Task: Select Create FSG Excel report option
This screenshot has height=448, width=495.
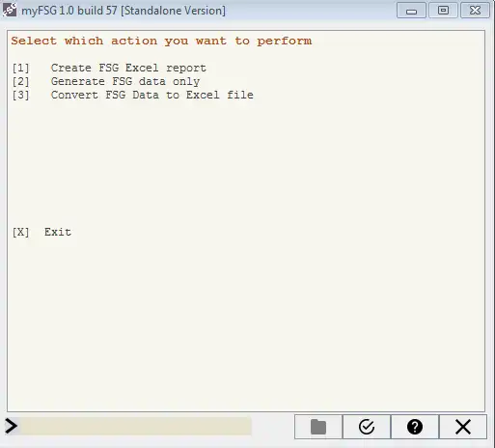Action: 109,68
